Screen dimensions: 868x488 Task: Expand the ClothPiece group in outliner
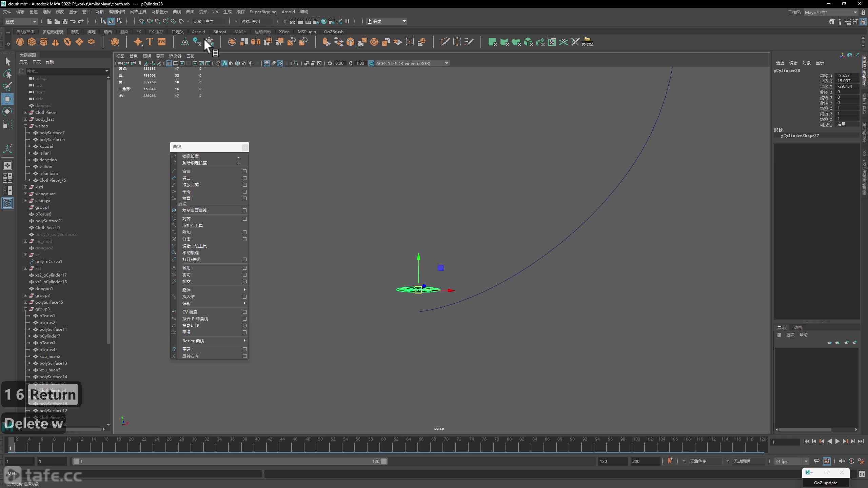(x=25, y=112)
